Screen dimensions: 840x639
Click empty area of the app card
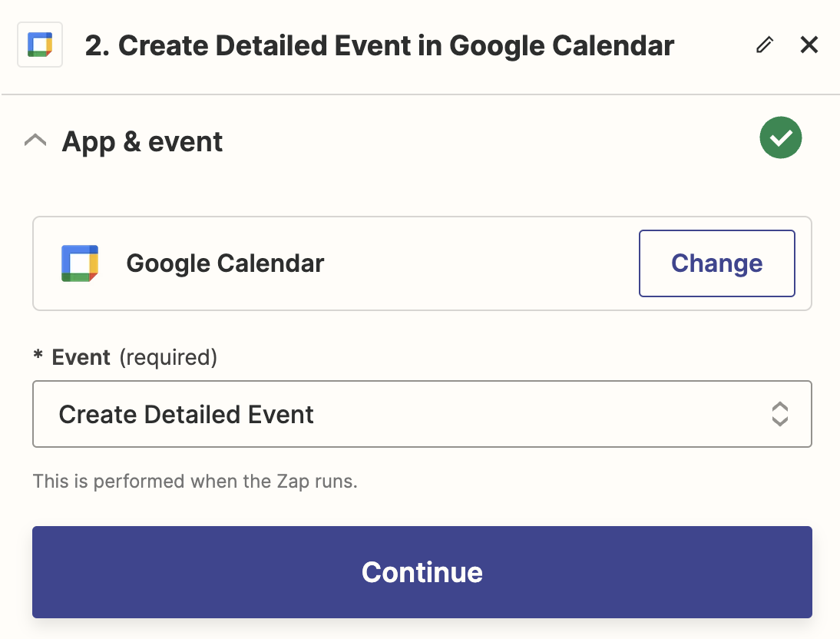pos(476,263)
